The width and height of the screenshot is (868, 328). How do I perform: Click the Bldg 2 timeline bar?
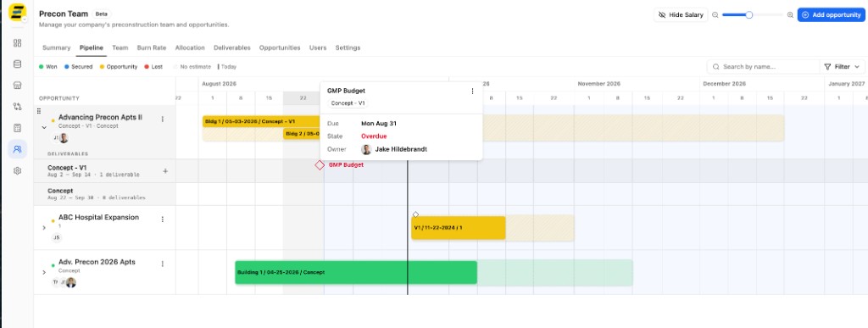click(x=302, y=133)
